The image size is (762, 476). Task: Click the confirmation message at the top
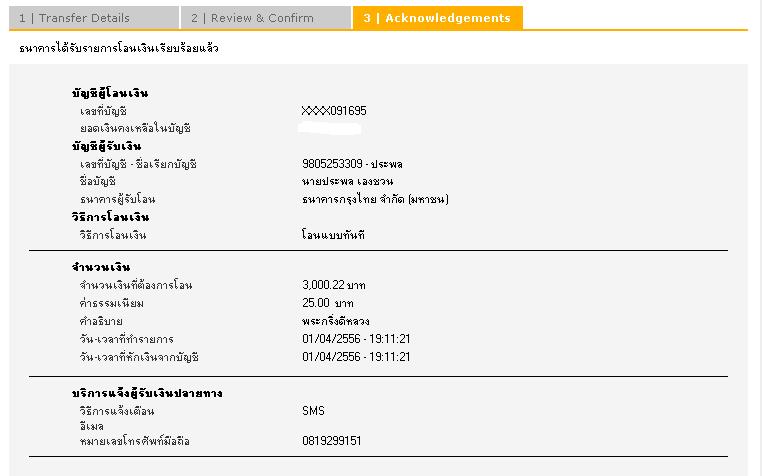119,49
